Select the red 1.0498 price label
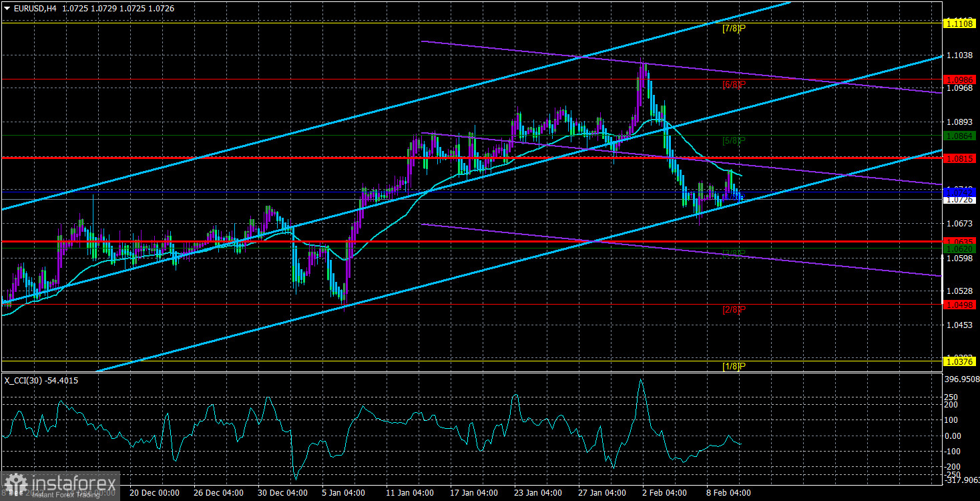 (959, 305)
